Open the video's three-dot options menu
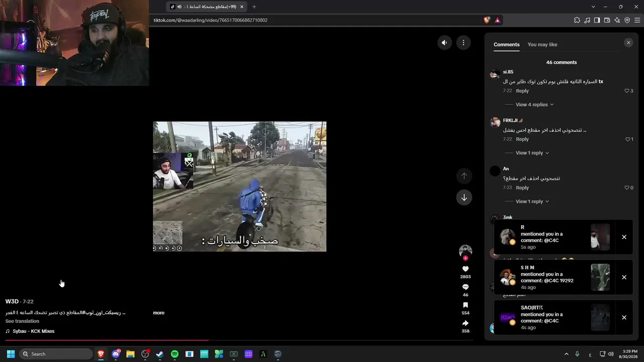 coord(463,43)
